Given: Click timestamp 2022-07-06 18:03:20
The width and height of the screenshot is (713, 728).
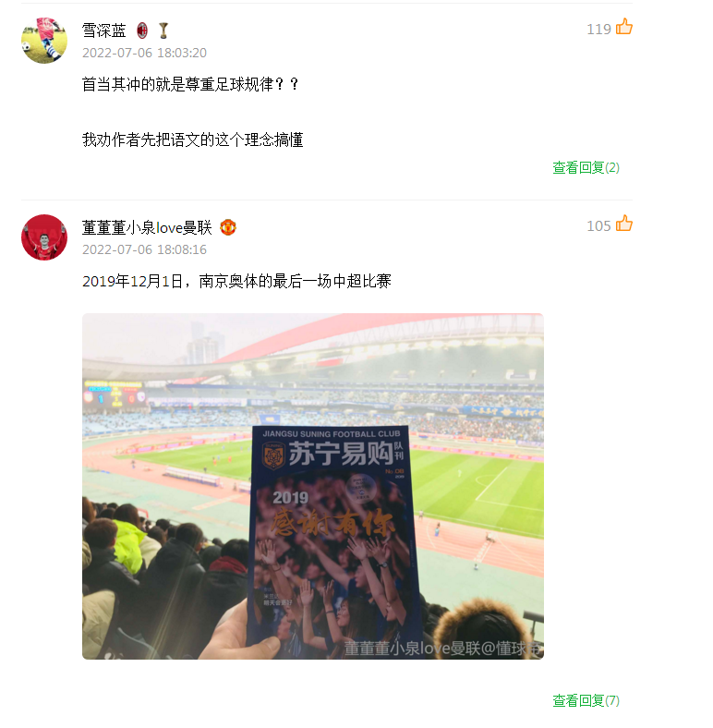Looking at the screenshot, I should 144,53.
